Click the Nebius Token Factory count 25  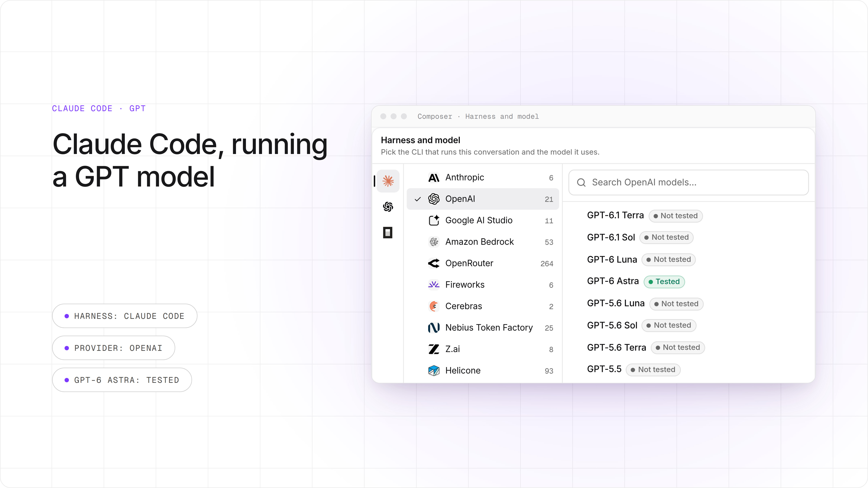coord(549,328)
